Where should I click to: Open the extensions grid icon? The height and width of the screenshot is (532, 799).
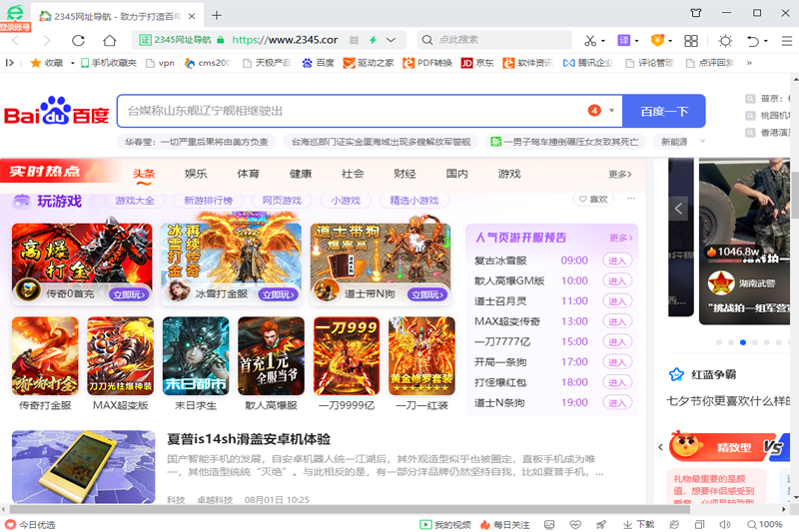[x=690, y=40]
